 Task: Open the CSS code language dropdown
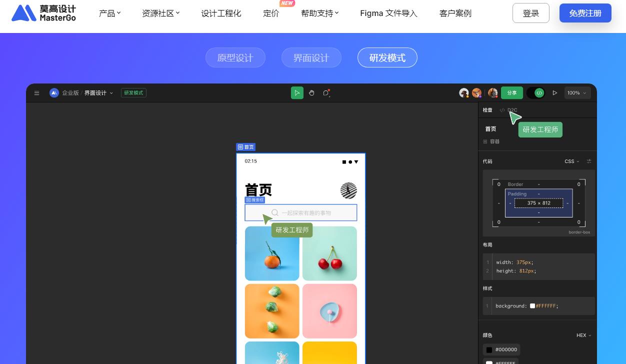572,161
